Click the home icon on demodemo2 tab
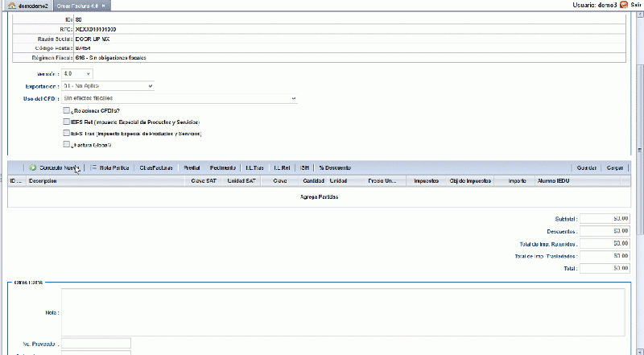 pyautogui.click(x=12, y=6)
